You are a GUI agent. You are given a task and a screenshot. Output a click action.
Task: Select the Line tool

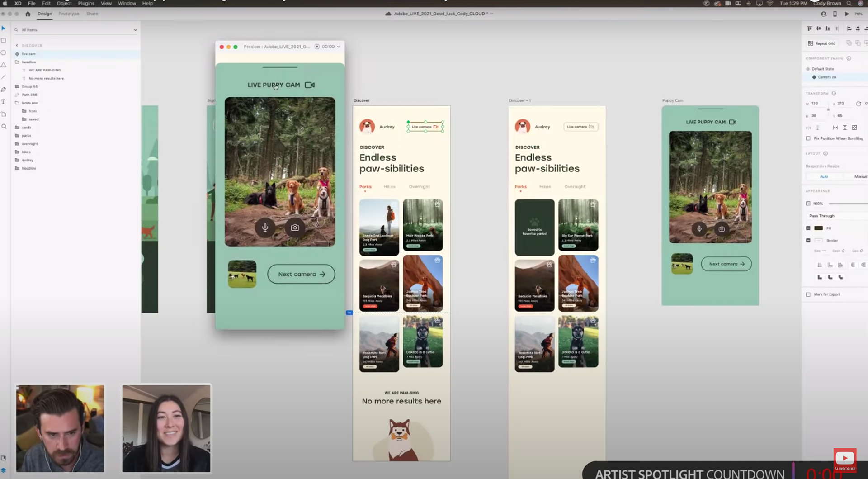pyautogui.click(x=4, y=77)
